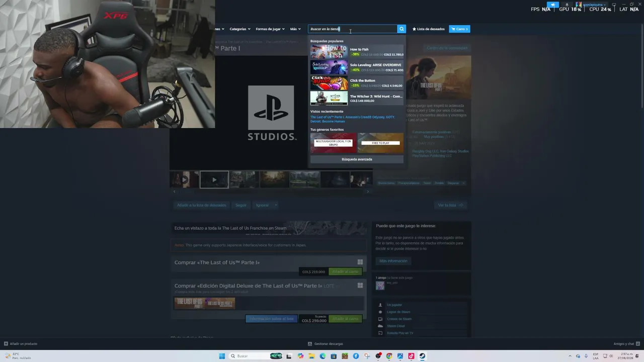
Task: Select the first trailer video thumbnail
Action: [184, 179]
